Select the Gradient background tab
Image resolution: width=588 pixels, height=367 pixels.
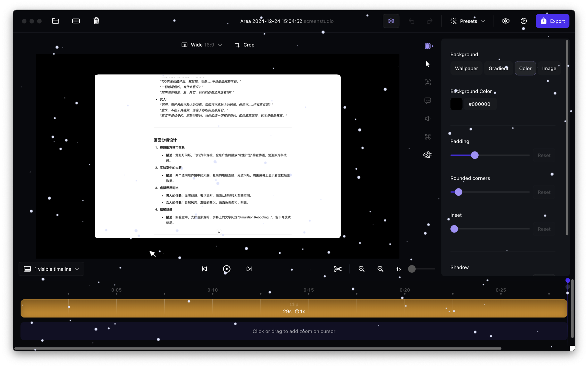click(498, 68)
